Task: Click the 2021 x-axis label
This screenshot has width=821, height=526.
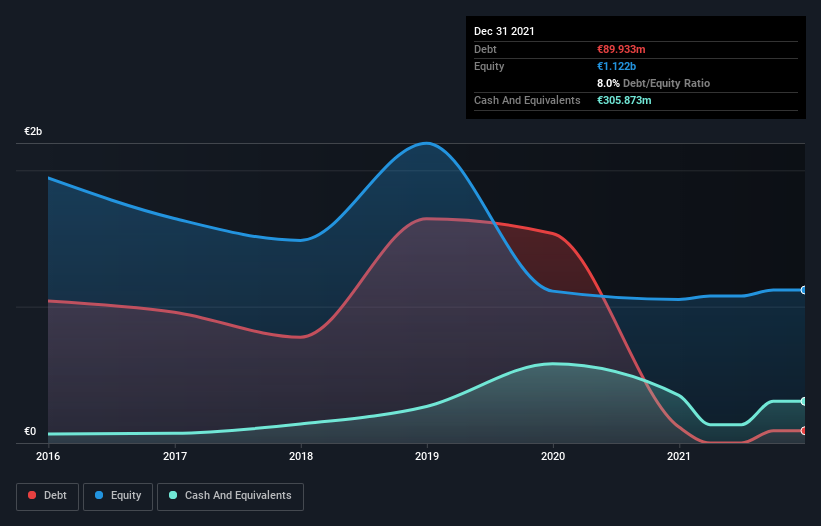Action: 679,456
